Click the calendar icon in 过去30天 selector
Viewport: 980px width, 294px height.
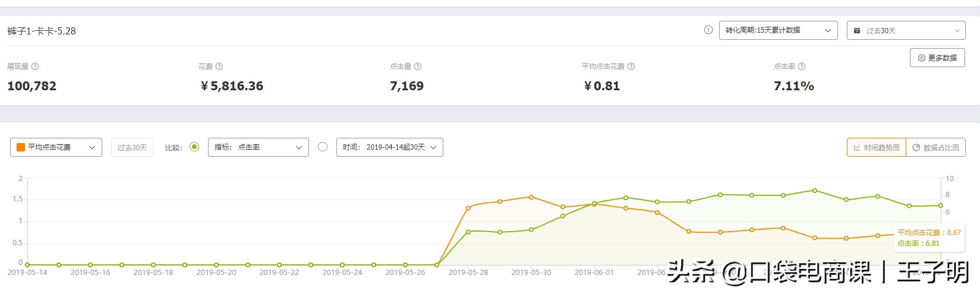tap(857, 30)
